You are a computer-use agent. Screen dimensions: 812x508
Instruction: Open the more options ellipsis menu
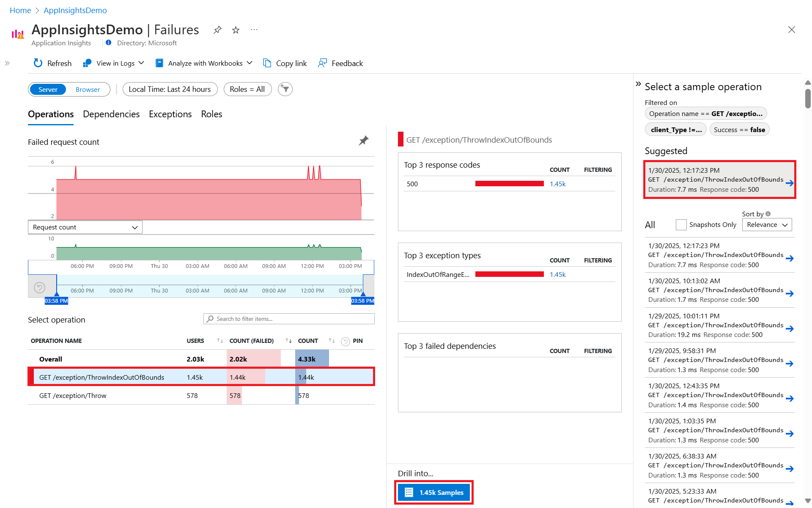pos(254,30)
